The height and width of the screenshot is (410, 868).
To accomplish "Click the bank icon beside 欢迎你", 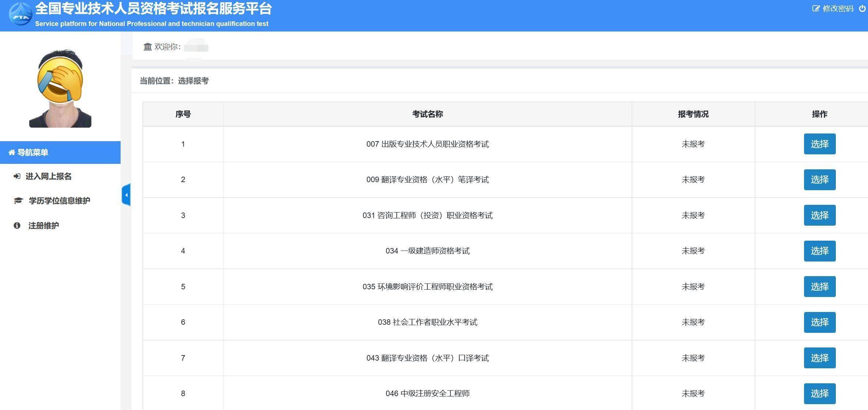I will tap(148, 47).
